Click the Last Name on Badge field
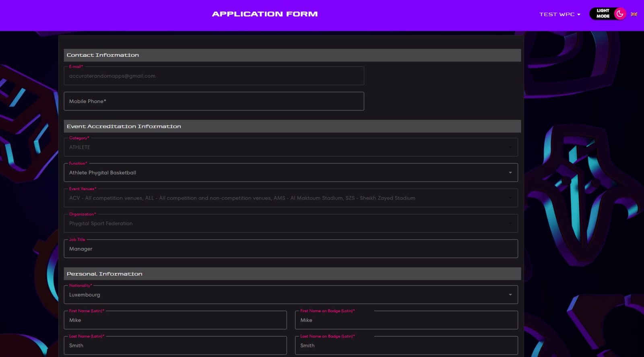The width and height of the screenshot is (644, 357). pyautogui.click(x=406, y=345)
